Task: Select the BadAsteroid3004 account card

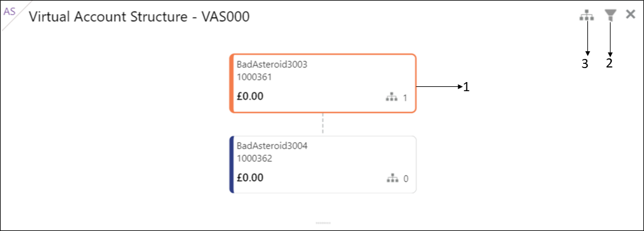Action: point(323,165)
